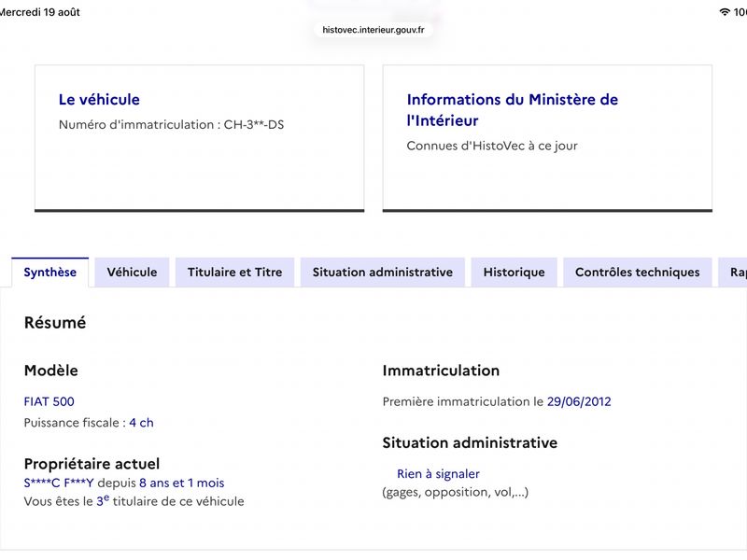Show the Historique tab
Screen dimensions: 747x560
514,272
